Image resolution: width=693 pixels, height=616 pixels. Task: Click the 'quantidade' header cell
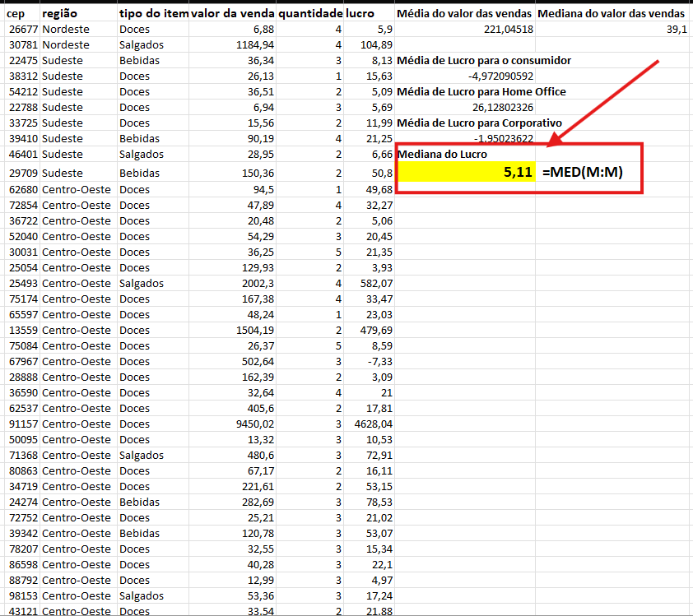pos(309,14)
